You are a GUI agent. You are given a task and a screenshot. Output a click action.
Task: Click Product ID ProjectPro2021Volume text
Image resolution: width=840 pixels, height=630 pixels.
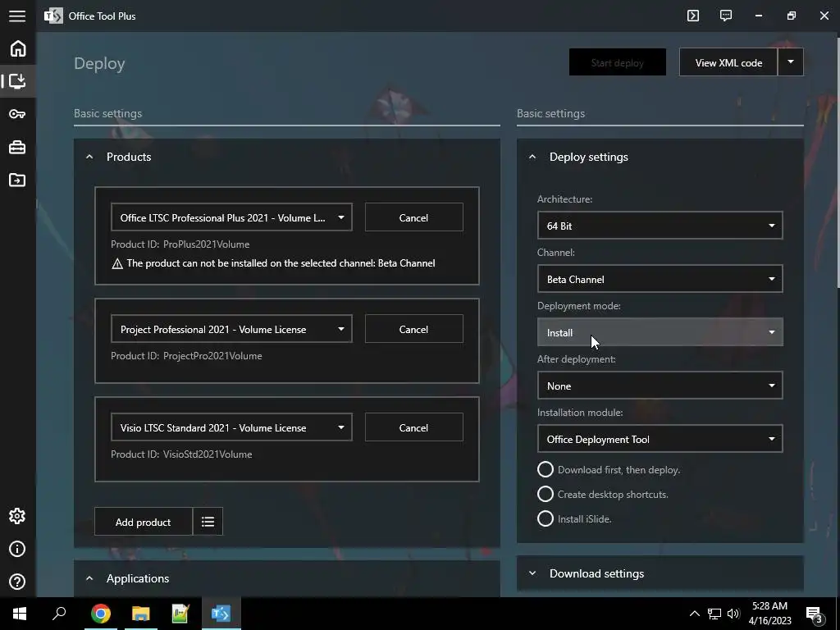186,356
